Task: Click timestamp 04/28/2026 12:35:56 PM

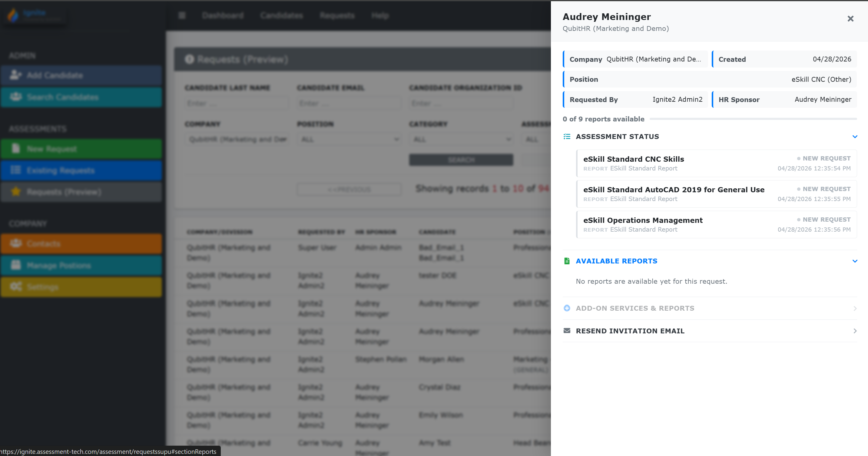Action: tap(814, 230)
